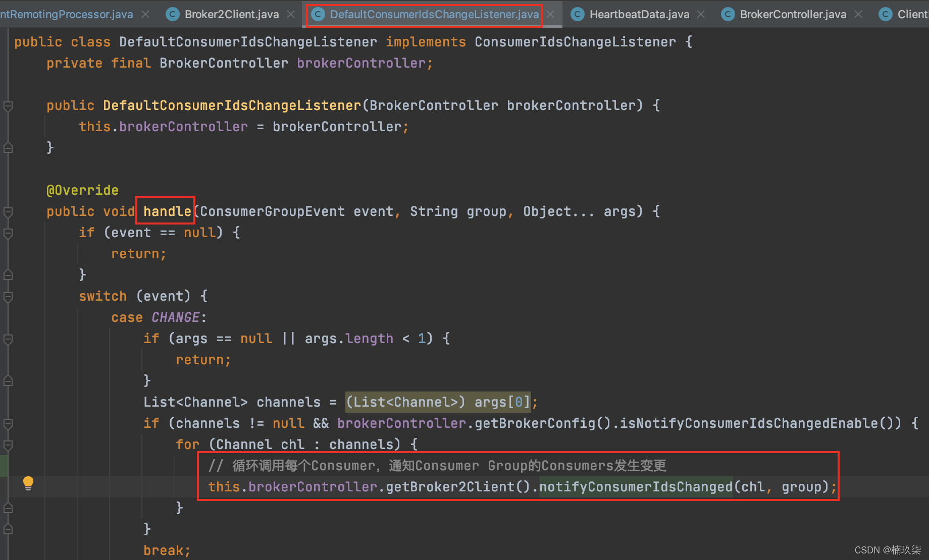This screenshot has width=929, height=560.
Task: Click the yellow lightbulb quick-fix icon
Action: tap(28, 483)
